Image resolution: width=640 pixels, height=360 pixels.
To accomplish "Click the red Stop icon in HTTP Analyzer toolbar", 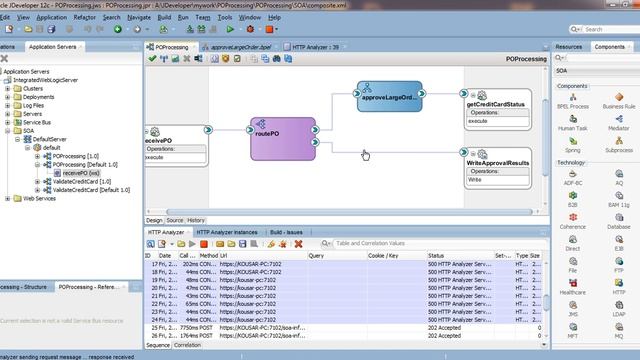I will click(x=204, y=244).
